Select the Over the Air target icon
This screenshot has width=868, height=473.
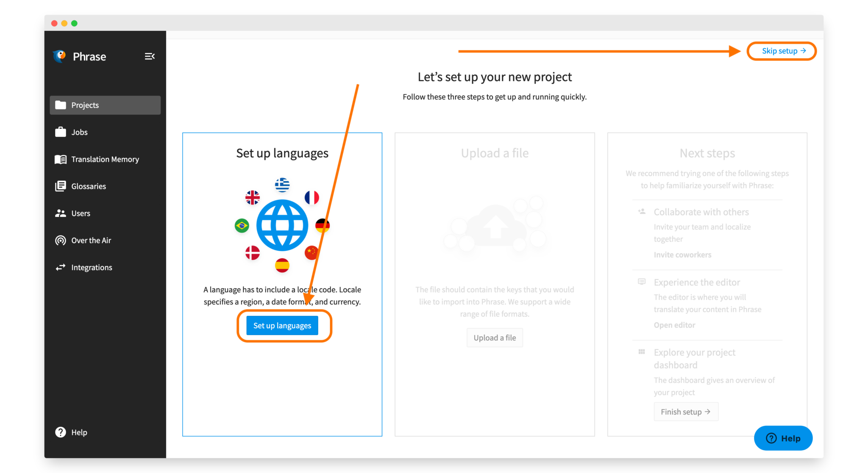click(x=61, y=240)
